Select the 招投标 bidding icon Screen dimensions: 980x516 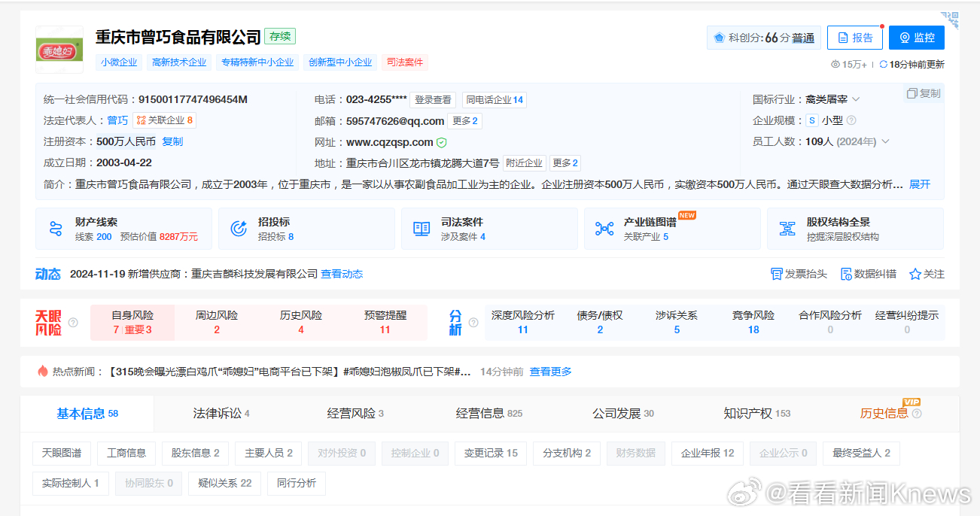pos(239,227)
